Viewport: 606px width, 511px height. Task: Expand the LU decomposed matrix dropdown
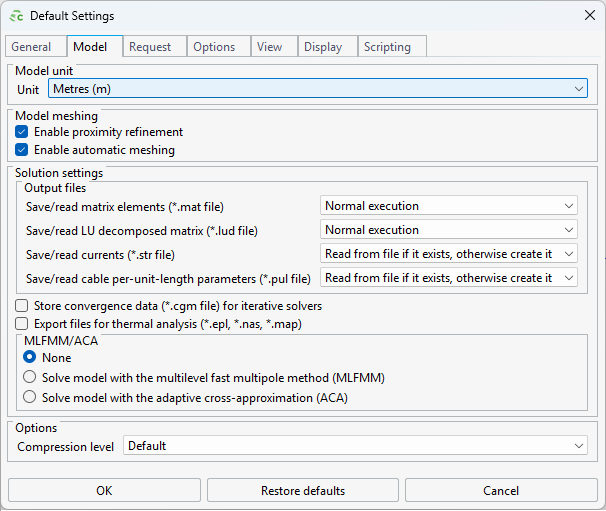449,230
